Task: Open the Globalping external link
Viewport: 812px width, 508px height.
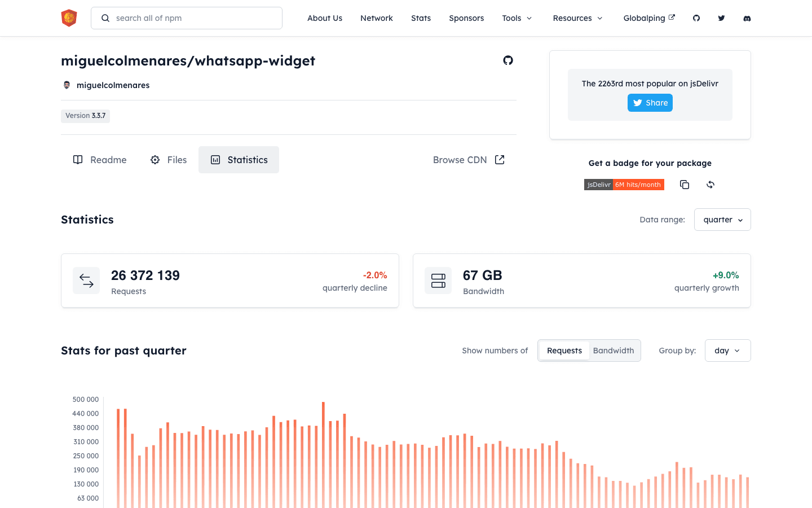Action: [649, 18]
